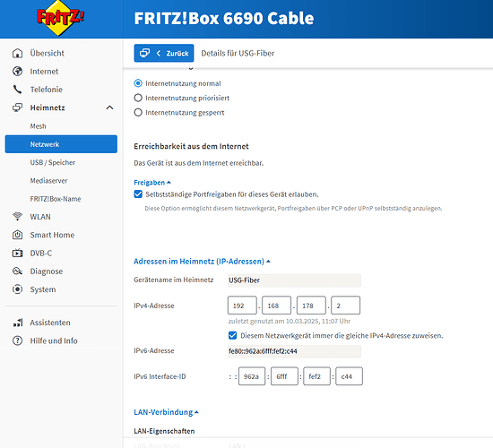Image resolution: width=493 pixels, height=448 pixels.
Task: Click the Hilfe und Info question icon
Action: 17,340
